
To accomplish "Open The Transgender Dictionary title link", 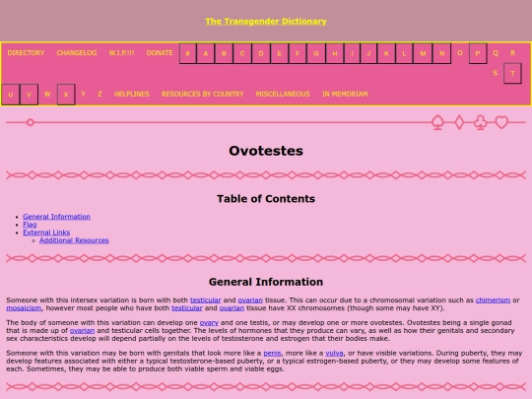I will pyautogui.click(x=266, y=22).
